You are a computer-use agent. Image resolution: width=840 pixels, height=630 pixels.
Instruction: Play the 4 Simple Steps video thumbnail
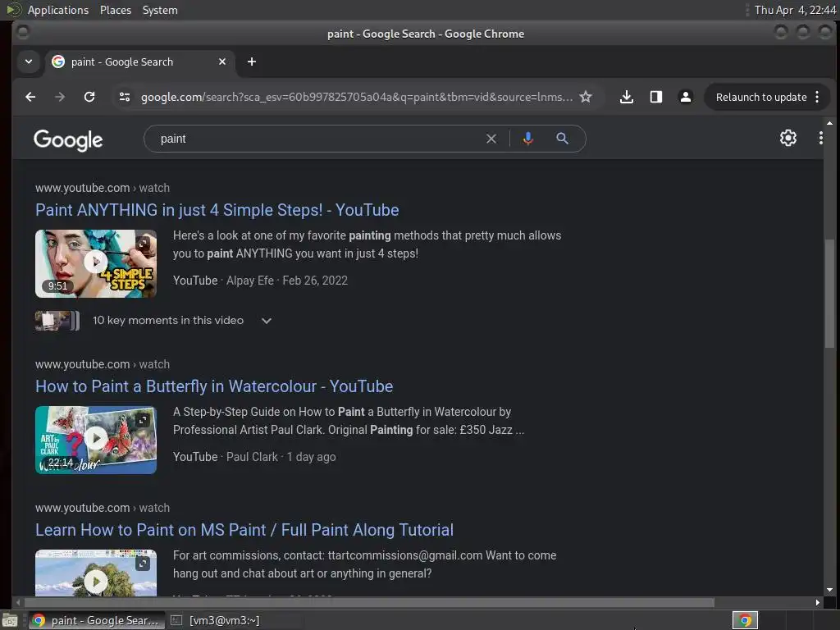click(96, 263)
